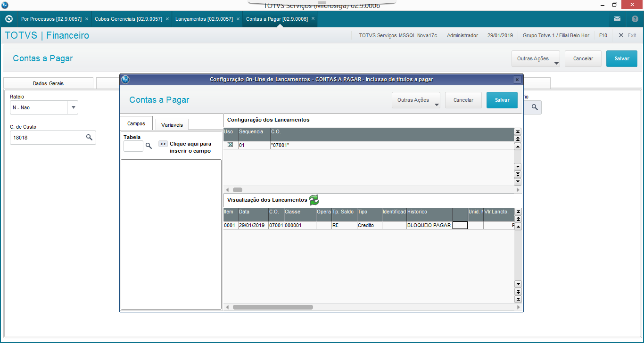Move down one row in Visualização grid
This screenshot has height=343, width=644.
coord(518,284)
